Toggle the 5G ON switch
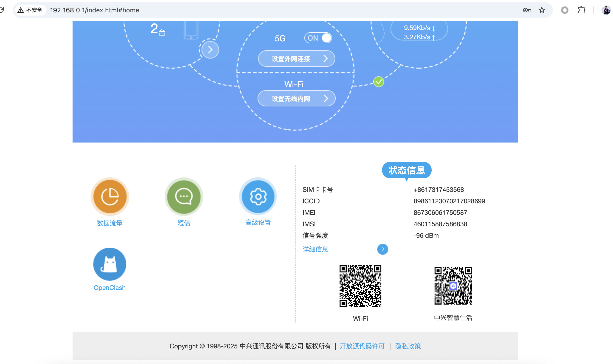The height and width of the screenshot is (364, 613). pyautogui.click(x=318, y=38)
